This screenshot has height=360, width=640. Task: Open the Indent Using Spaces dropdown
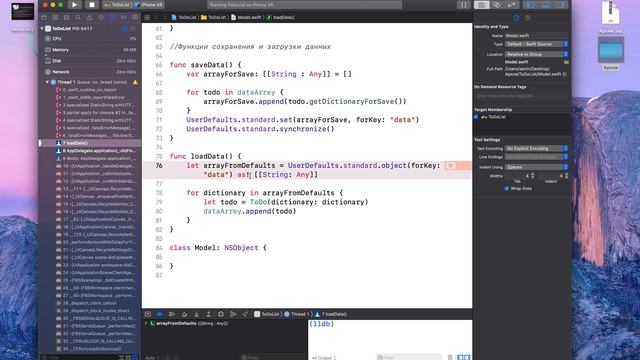pos(536,167)
